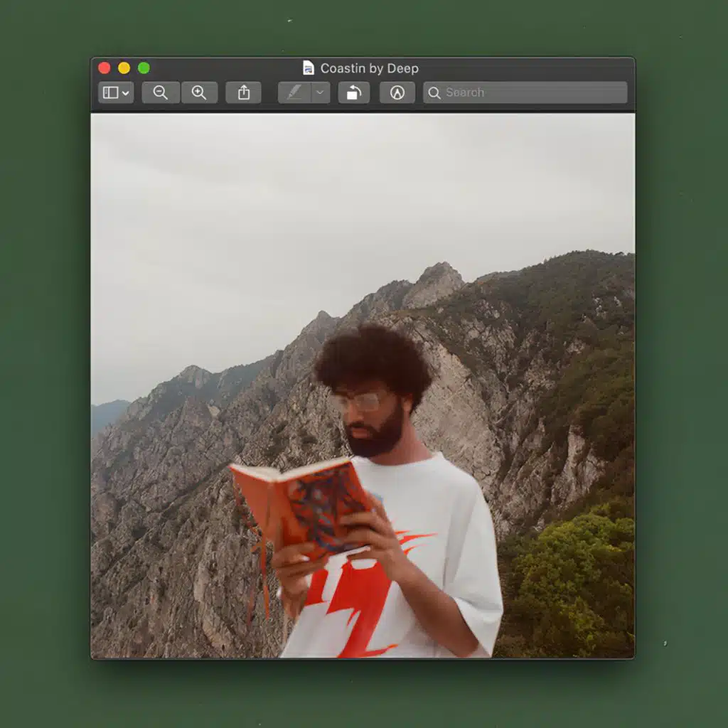The image size is (728, 728).
Task: Minimize the window with the yellow button
Action: [124, 68]
